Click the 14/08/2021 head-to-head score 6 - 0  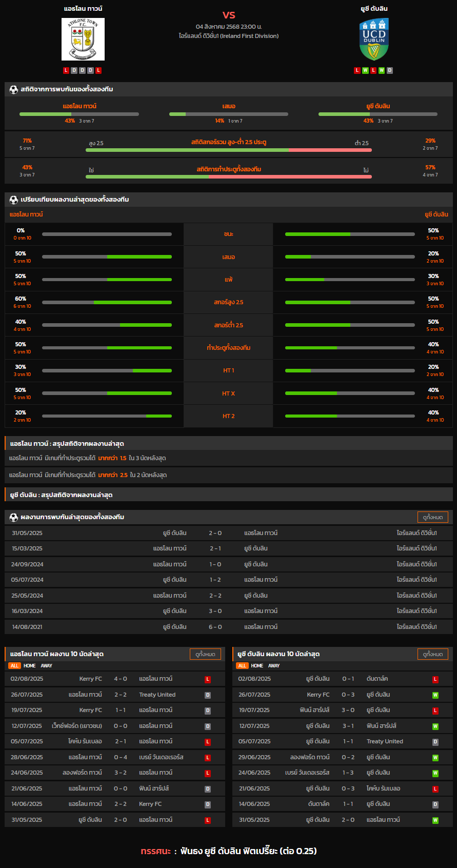pyautogui.click(x=215, y=627)
